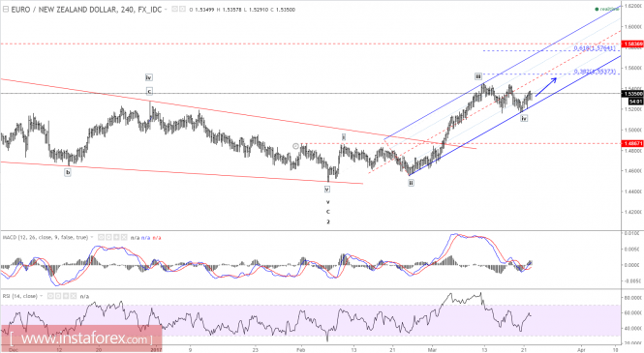Select wave label iii at March high
This screenshot has width=644, height=353.
478,76
